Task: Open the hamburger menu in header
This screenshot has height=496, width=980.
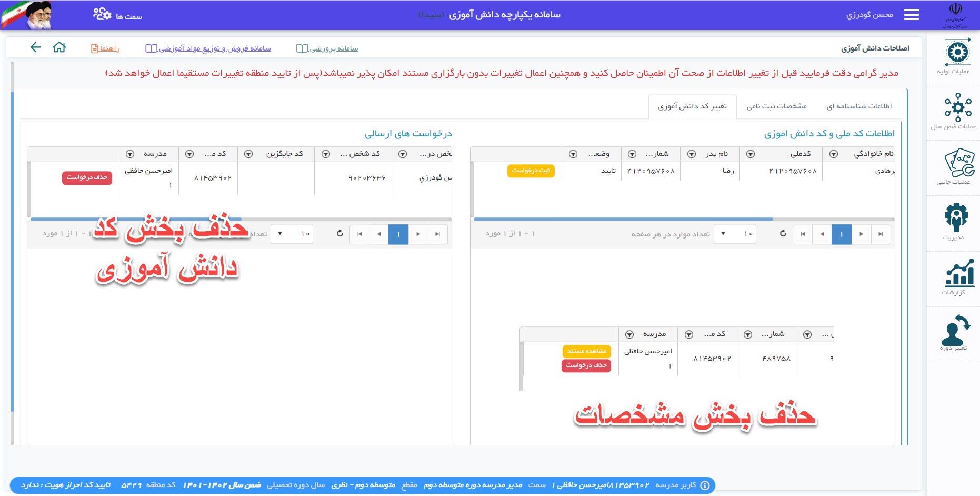Action: [x=911, y=15]
